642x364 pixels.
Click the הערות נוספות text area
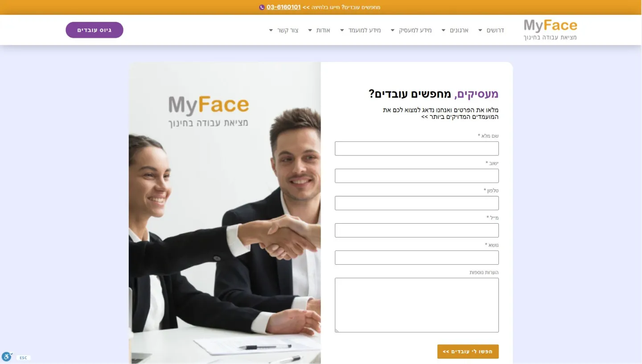point(417,305)
